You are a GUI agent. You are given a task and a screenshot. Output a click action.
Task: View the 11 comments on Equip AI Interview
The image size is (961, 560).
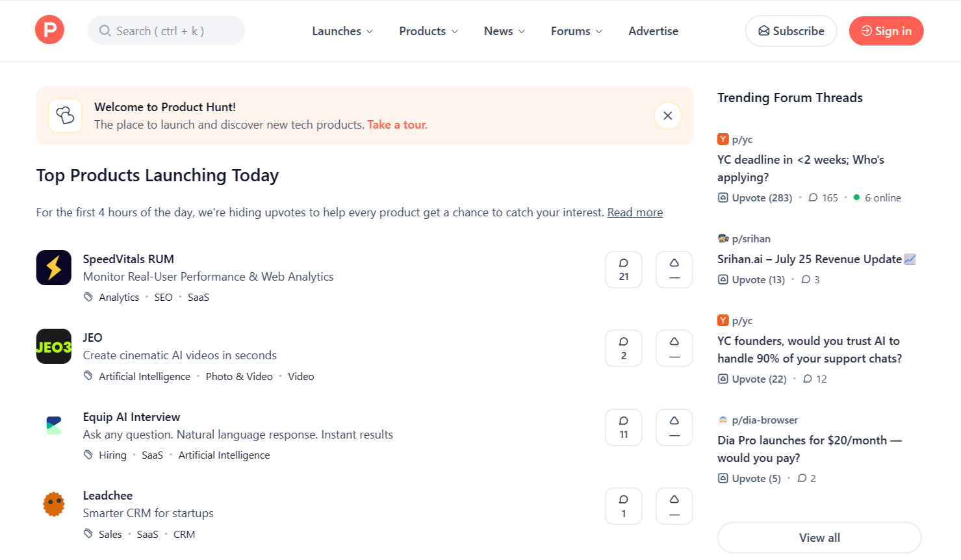click(x=624, y=427)
